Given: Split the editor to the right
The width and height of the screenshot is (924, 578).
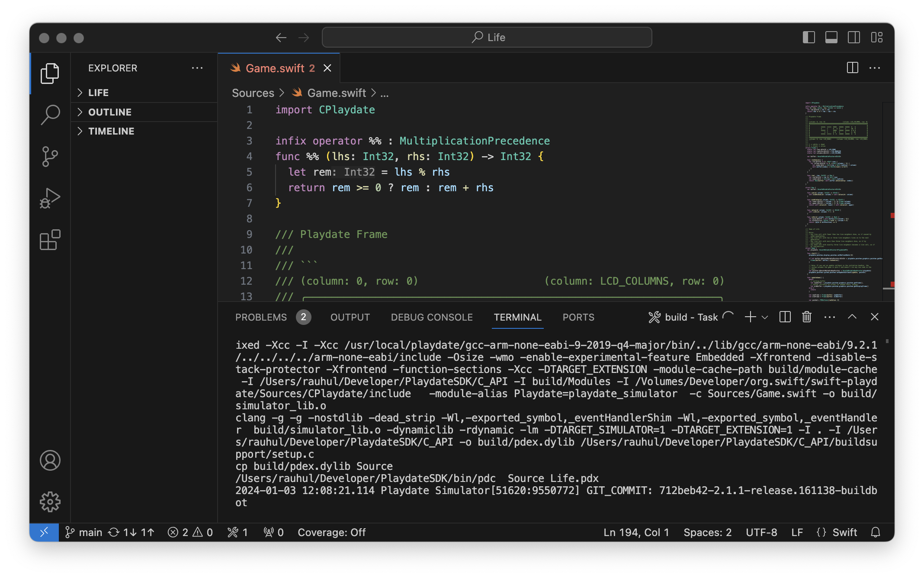Looking at the screenshot, I should [x=852, y=68].
